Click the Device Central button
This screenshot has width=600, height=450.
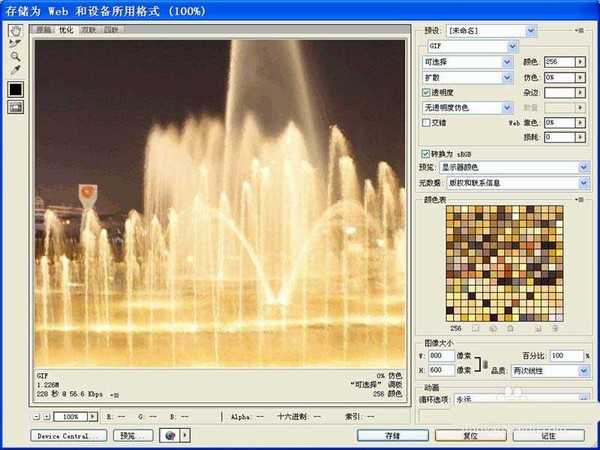tap(69, 436)
